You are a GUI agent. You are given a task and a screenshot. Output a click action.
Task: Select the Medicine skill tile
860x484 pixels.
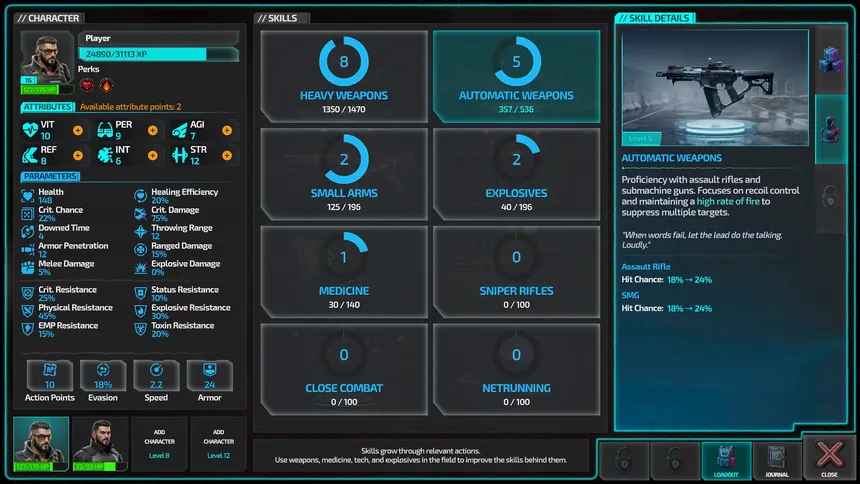coord(344,272)
